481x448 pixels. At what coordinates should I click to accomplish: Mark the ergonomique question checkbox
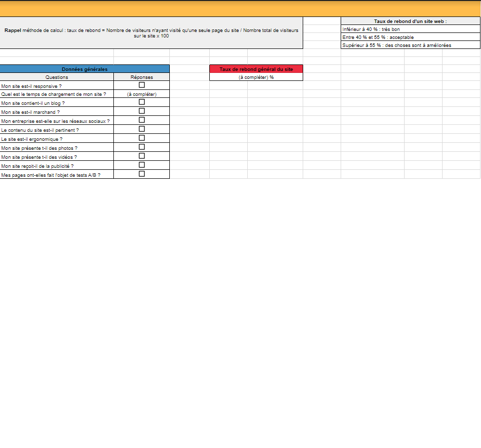[142, 138]
